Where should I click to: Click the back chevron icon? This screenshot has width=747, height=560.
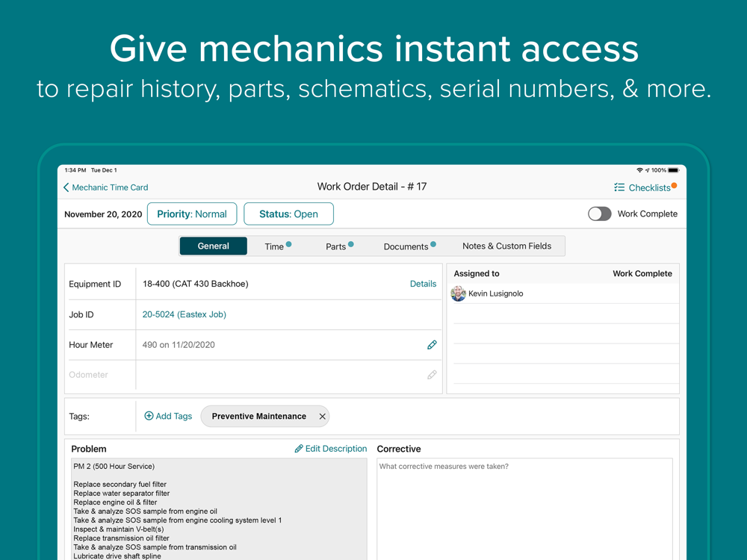coord(66,187)
